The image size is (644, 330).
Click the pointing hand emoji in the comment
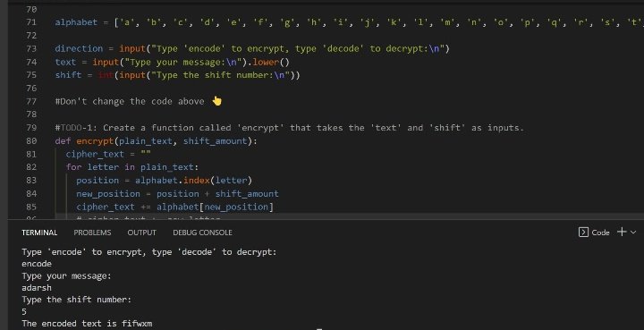click(x=216, y=100)
